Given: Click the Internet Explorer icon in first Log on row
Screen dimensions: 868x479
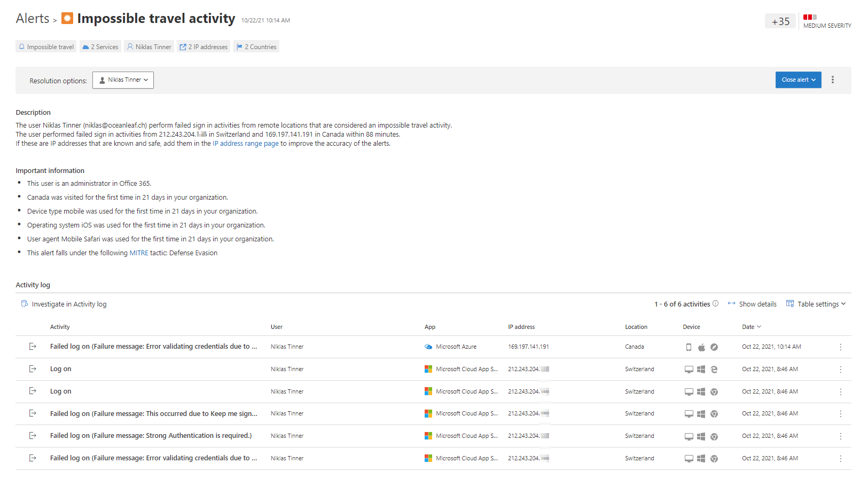Looking at the screenshot, I should 714,370.
